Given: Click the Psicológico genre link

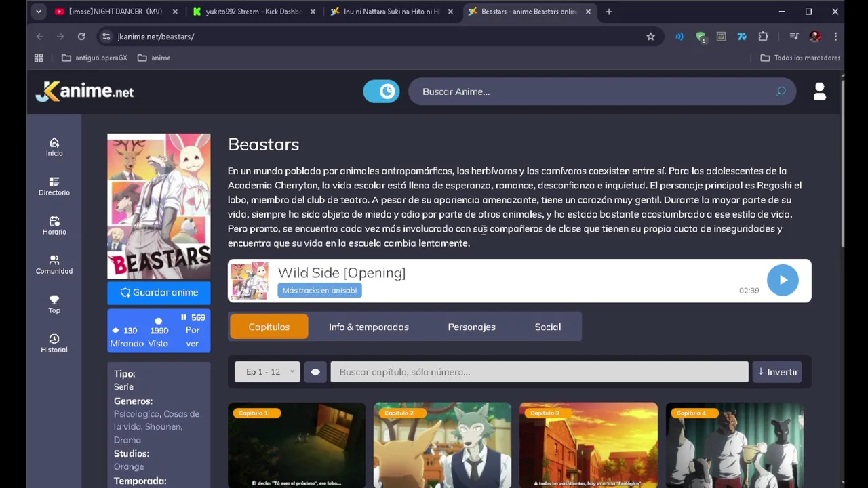Looking at the screenshot, I should pos(136,413).
